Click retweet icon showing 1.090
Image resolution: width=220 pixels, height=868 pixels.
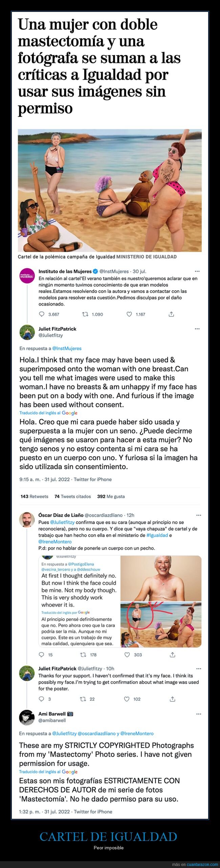click(x=85, y=314)
